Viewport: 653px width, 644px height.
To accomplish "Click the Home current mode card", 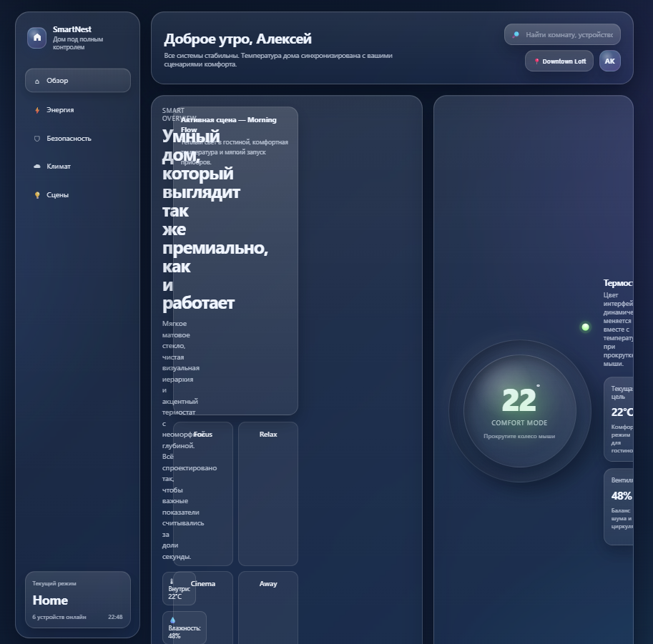I will coord(78,600).
